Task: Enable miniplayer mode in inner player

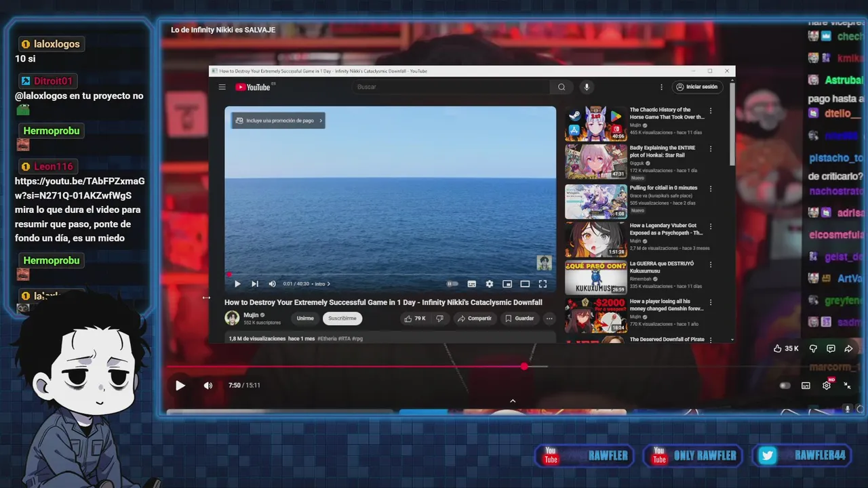Action: (x=507, y=284)
